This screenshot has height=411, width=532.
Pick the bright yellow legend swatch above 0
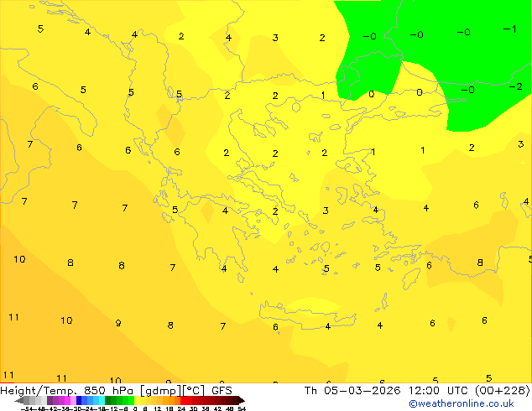click(137, 400)
